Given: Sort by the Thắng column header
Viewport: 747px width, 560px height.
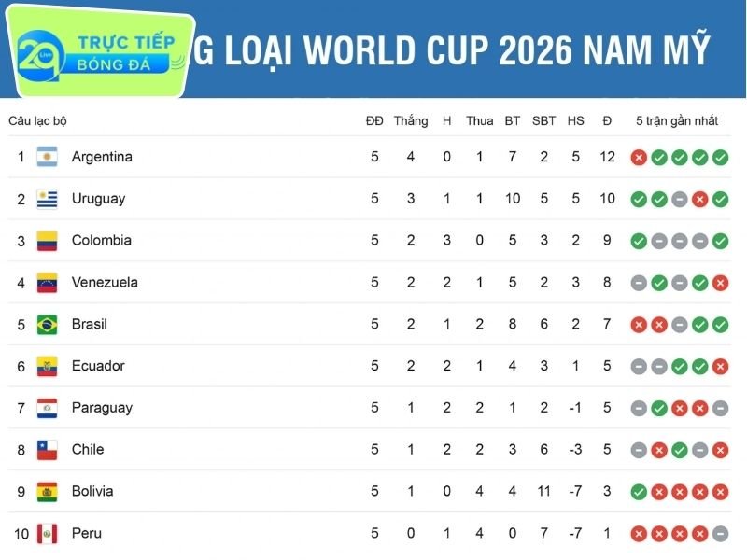Looking at the screenshot, I should coord(411,120).
